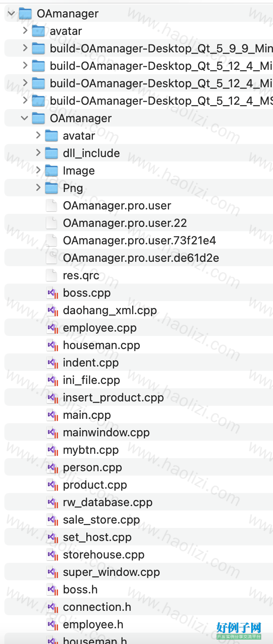Select the employee.h file name
The height and width of the screenshot is (644, 273).
(x=93, y=624)
